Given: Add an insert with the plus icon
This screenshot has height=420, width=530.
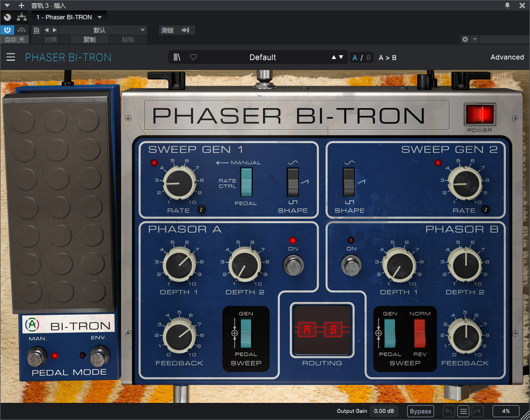Looking at the screenshot, I should tap(21, 6).
